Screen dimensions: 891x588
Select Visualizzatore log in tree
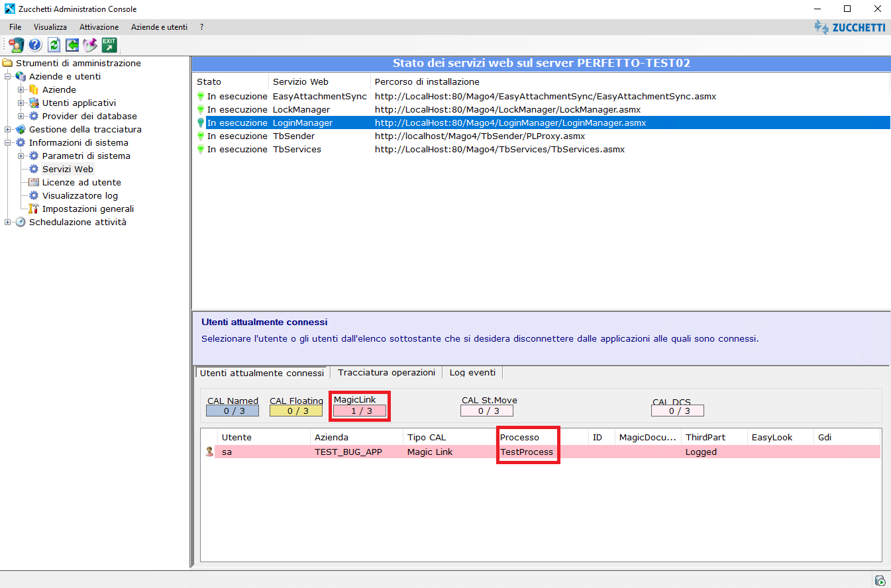pos(80,195)
